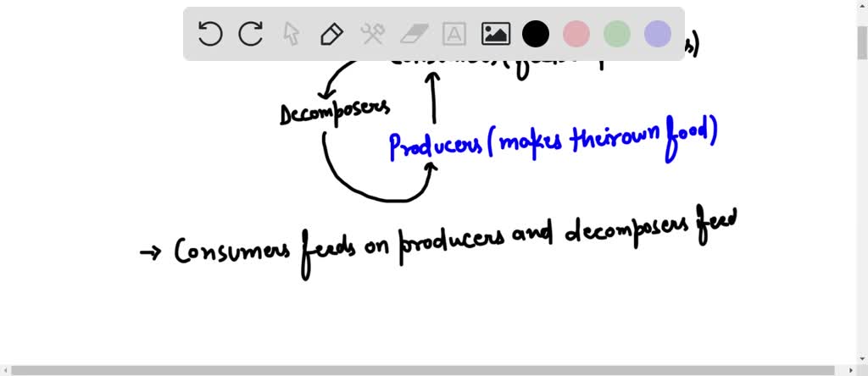Click the redo arrow icon

pyautogui.click(x=250, y=34)
